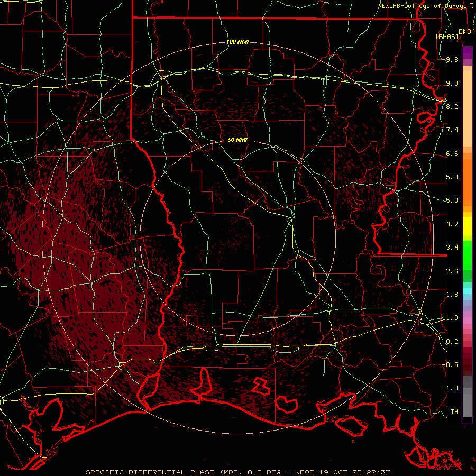The height and width of the screenshot is (476, 476).
Task: Select the 9.8 value on the scale
Action: point(452,59)
